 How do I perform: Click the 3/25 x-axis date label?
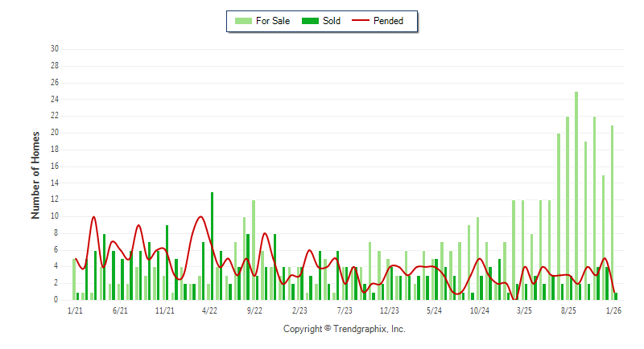pyautogui.click(x=525, y=310)
